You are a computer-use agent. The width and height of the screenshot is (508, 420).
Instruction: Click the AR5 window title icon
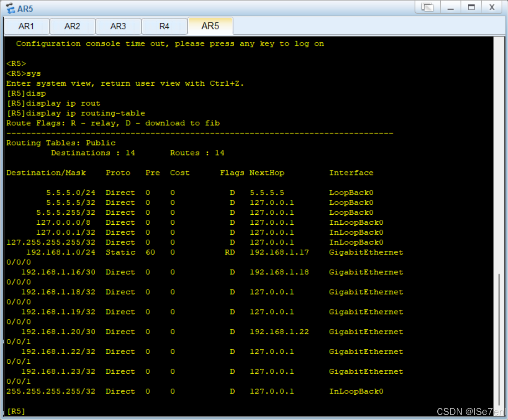coord(10,8)
